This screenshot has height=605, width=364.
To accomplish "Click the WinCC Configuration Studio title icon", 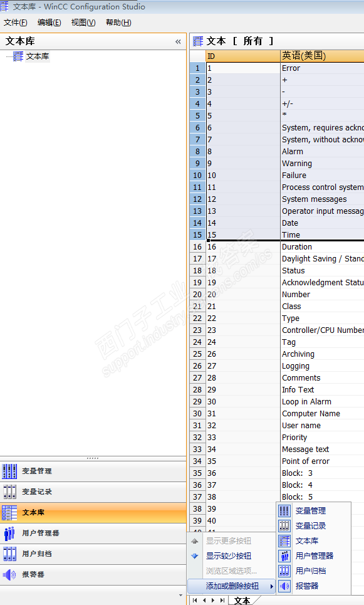I will [x=4, y=6].
